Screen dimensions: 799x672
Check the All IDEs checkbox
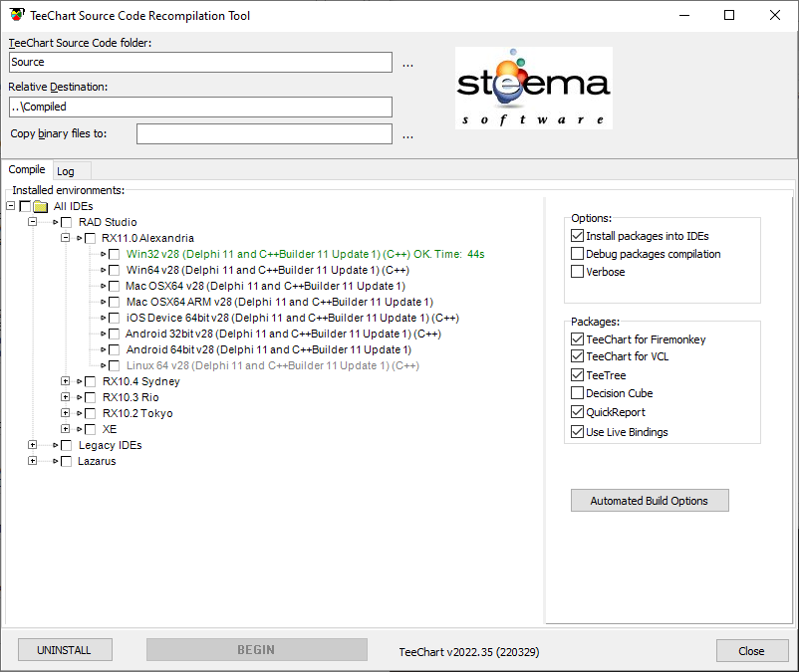pos(25,206)
